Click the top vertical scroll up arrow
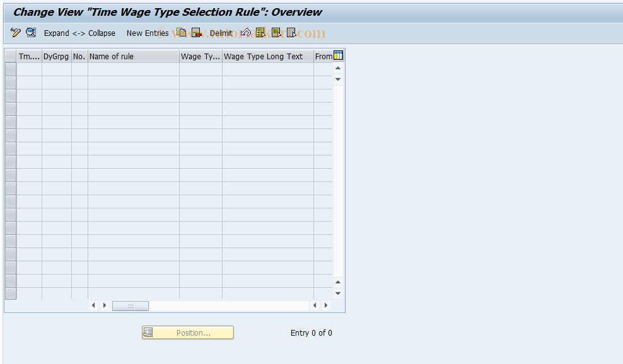This screenshot has width=623, height=364. 338,68
